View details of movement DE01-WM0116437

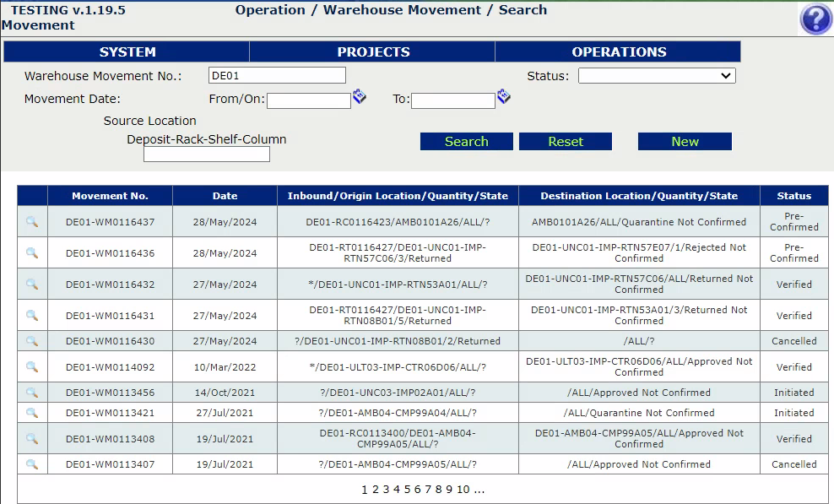coord(32,221)
